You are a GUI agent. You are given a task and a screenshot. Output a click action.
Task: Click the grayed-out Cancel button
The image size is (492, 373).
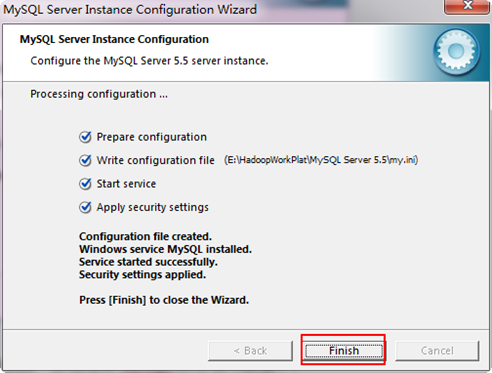[x=437, y=350]
